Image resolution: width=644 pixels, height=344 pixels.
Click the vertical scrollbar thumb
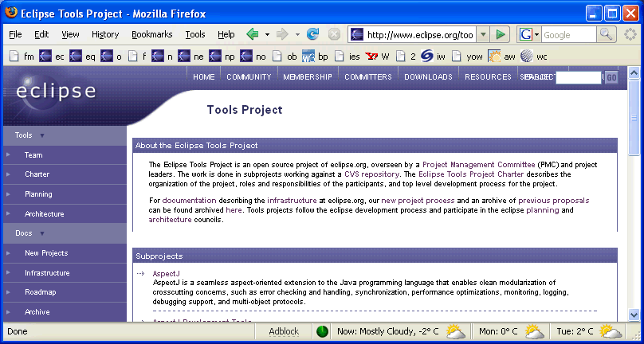(634, 117)
